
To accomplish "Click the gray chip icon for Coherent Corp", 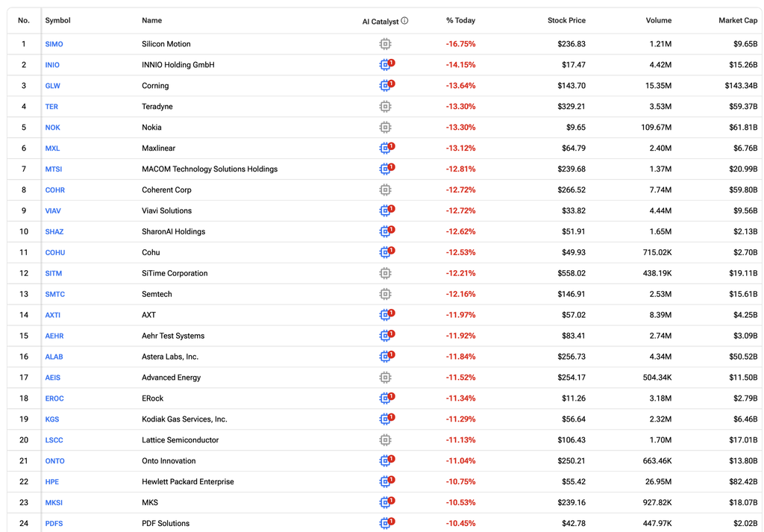I will tap(385, 190).
